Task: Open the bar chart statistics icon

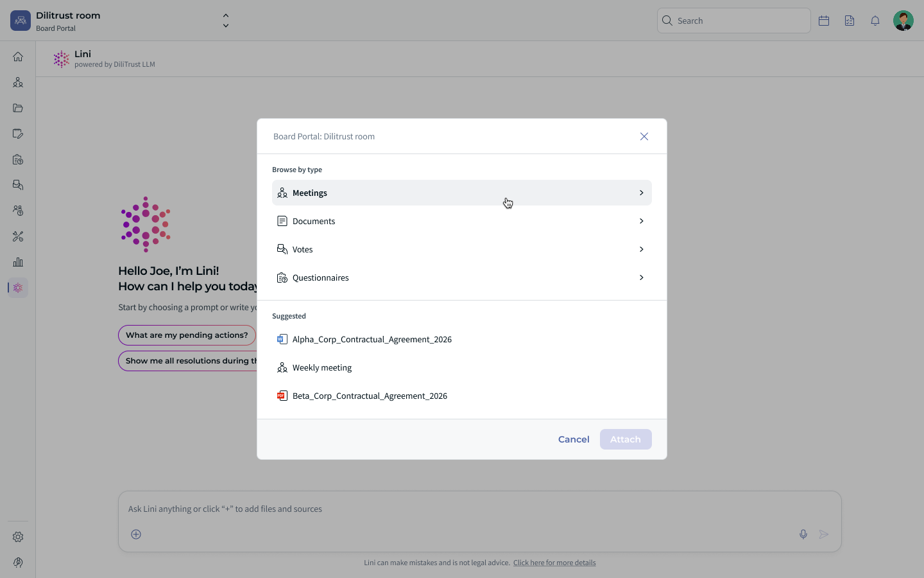Action: click(18, 262)
